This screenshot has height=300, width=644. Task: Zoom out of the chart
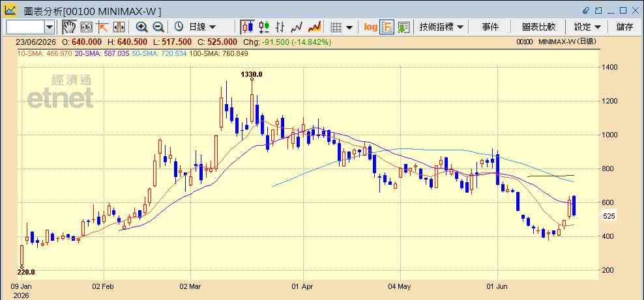158,27
